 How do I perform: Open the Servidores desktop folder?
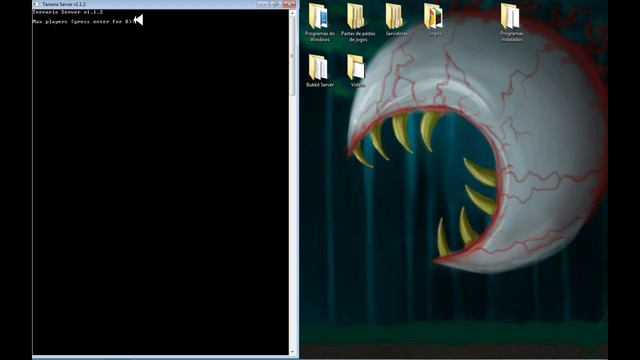396,20
